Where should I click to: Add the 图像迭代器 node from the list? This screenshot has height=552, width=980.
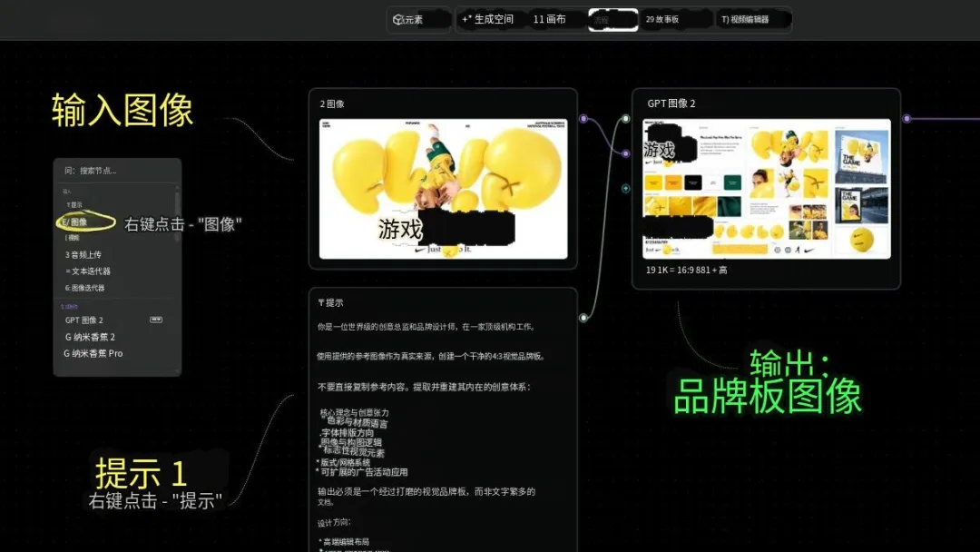pyautogui.click(x=85, y=288)
